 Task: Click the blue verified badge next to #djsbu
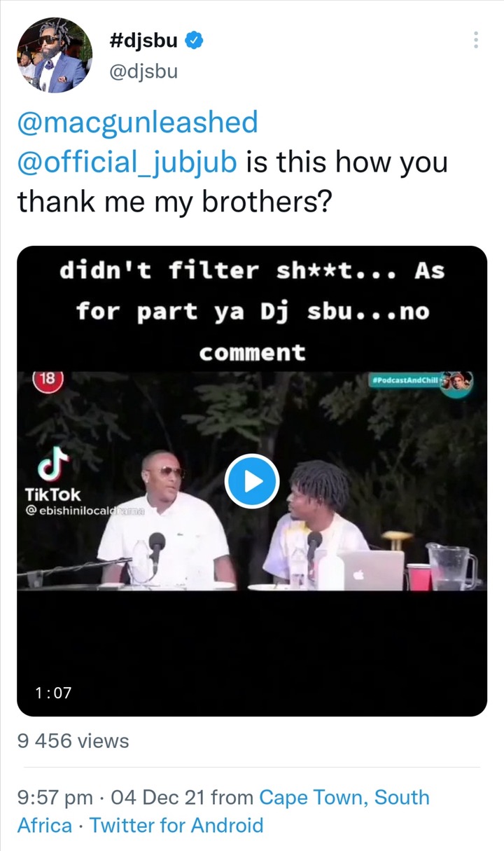(195, 41)
